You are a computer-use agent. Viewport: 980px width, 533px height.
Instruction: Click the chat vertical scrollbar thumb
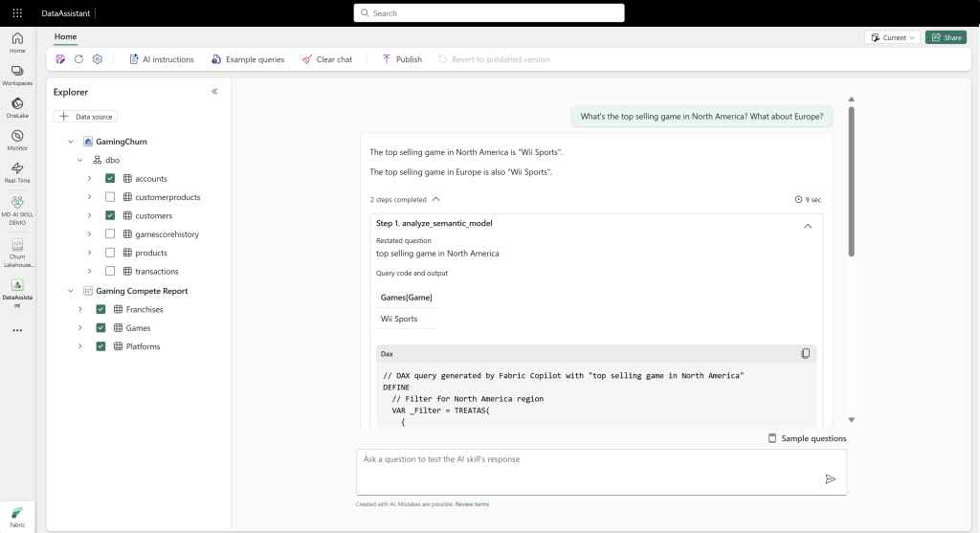[851, 181]
